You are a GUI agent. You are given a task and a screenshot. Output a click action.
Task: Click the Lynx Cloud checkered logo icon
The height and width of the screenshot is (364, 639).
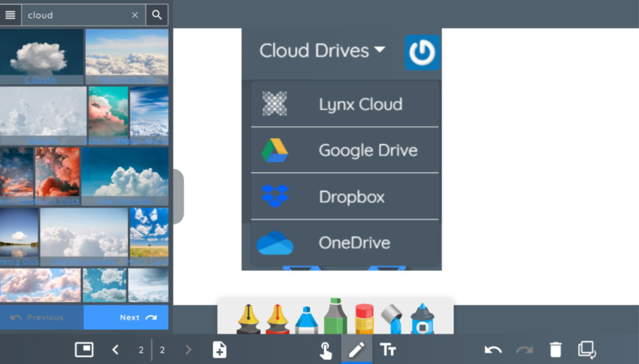(275, 103)
